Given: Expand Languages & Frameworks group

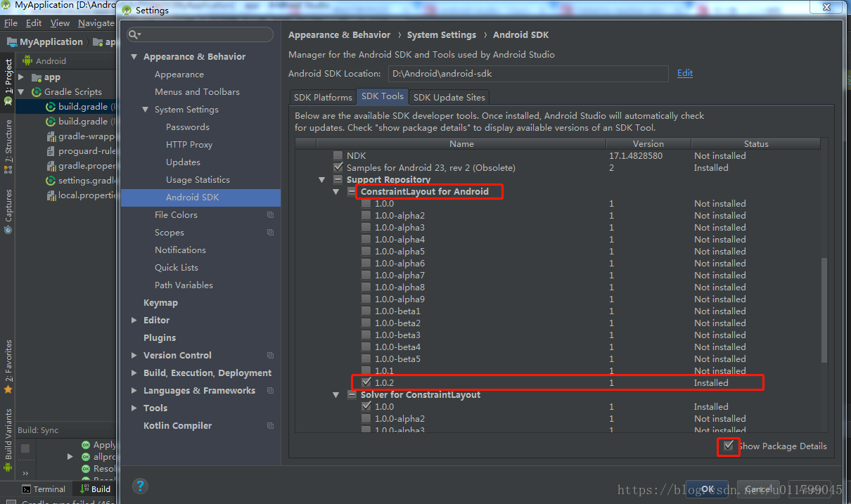Looking at the screenshot, I should tap(134, 391).
